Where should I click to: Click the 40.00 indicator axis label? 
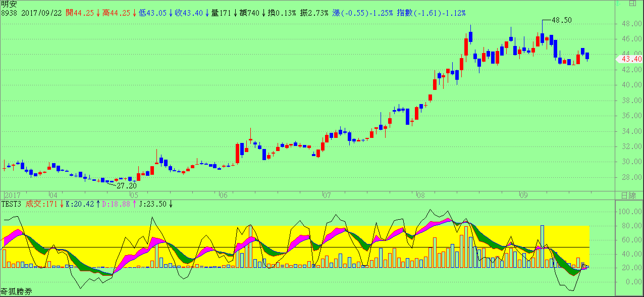pos(631,254)
